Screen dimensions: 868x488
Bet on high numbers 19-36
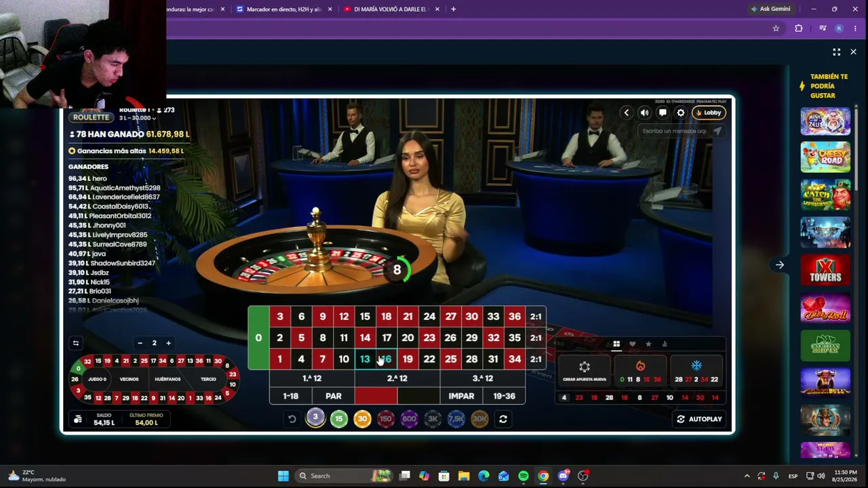coord(505,396)
